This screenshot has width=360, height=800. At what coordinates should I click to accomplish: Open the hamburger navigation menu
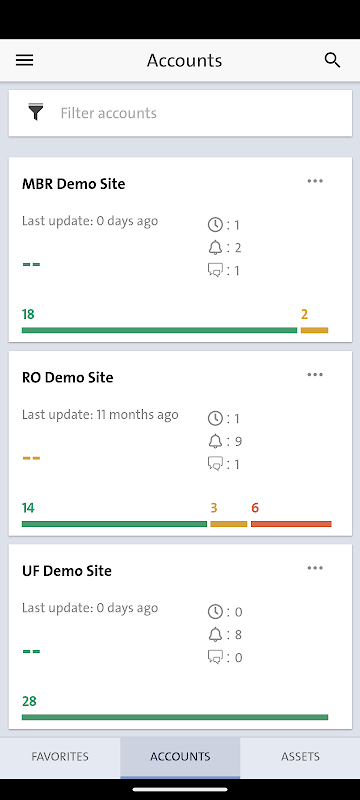pyautogui.click(x=24, y=60)
